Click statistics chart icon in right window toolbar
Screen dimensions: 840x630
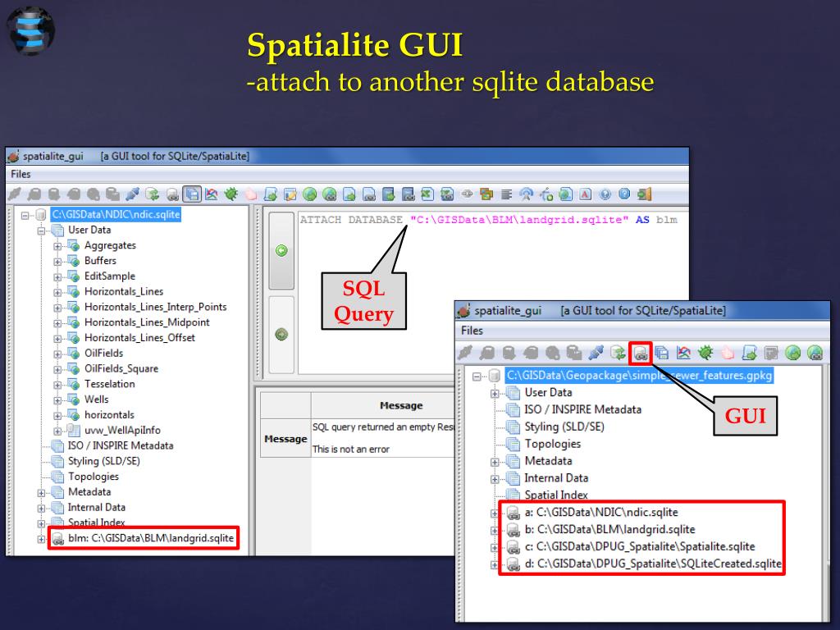[683, 353]
